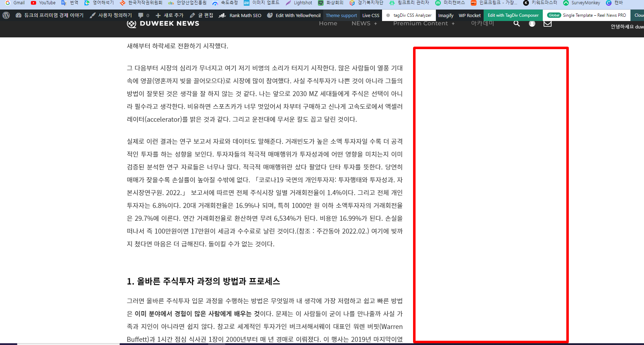Click the DUWEEK NEWS site logo
644x345 pixels.
[x=163, y=23]
